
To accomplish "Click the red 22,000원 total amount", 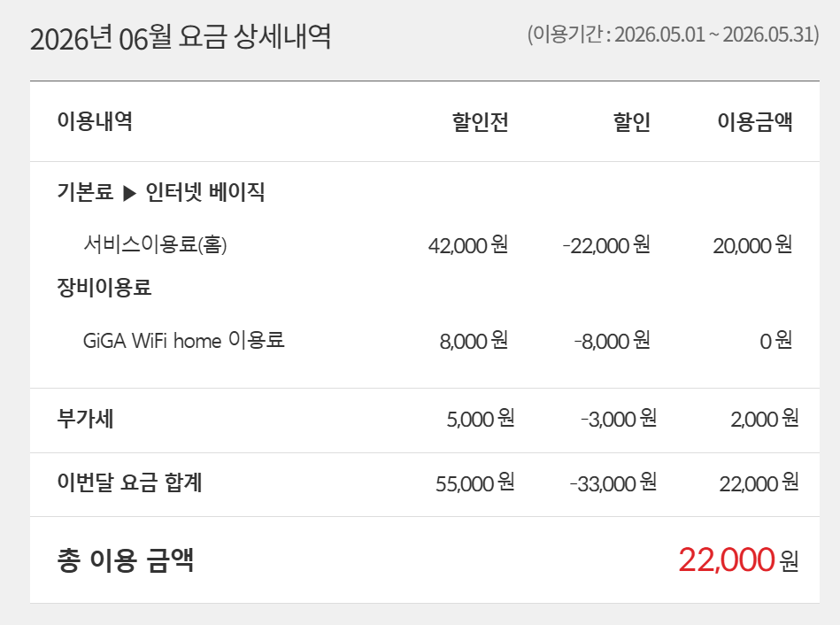I will coord(738,559).
